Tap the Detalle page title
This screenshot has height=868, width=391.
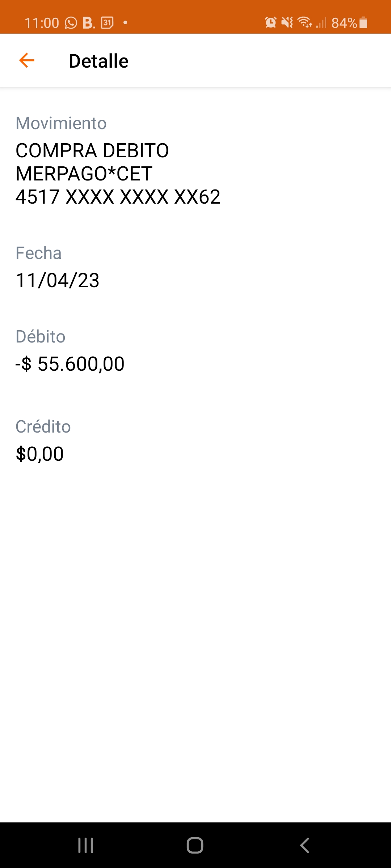(98, 61)
